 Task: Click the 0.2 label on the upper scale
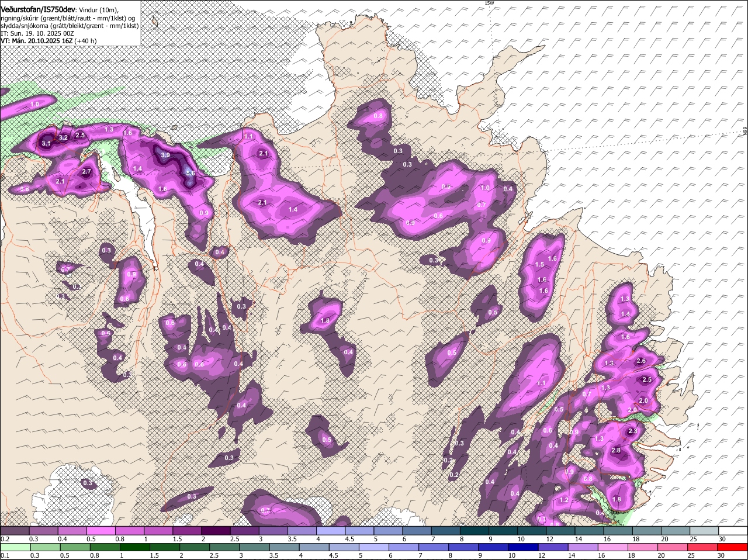tap(5, 539)
